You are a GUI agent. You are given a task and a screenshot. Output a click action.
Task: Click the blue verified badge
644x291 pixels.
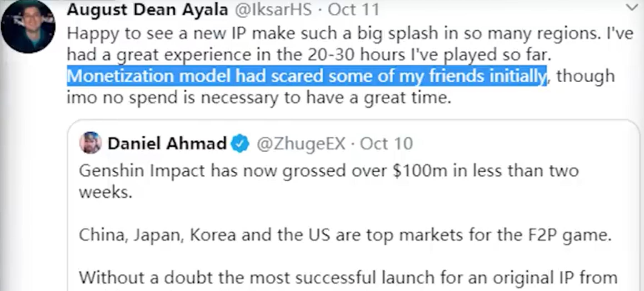pyautogui.click(x=240, y=143)
